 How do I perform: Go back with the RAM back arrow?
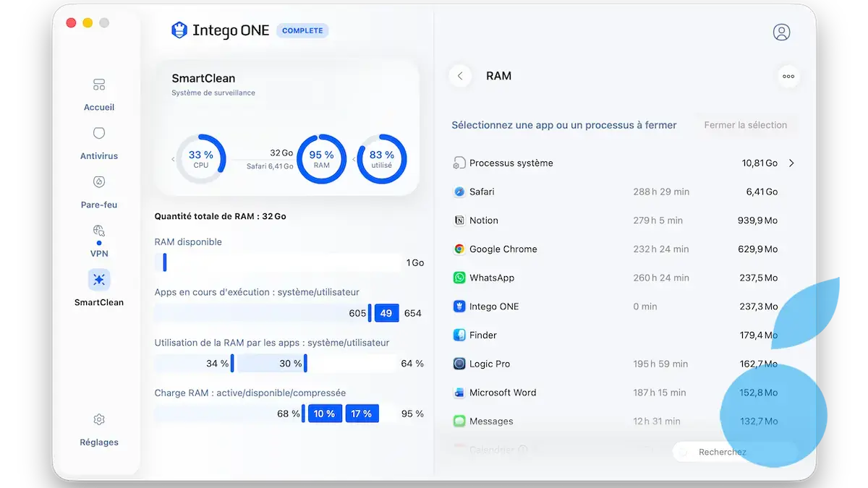[460, 76]
